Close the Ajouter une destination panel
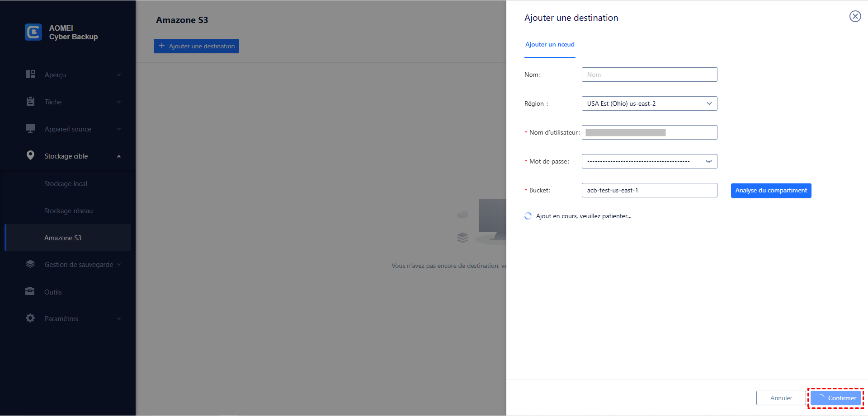Viewport: 868px width, 416px height. (x=855, y=16)
